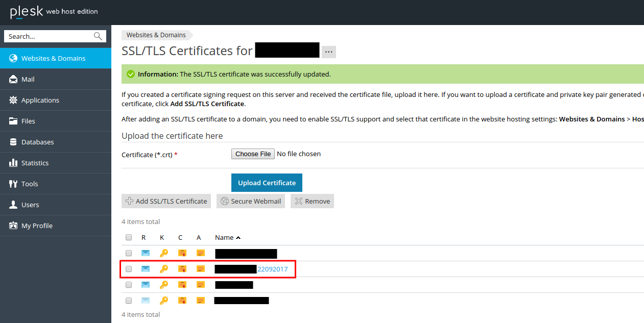Check the box for the 22092017 certificate
Image resolution: width=644 pixels, height=323 pixels.
(129, 269)
